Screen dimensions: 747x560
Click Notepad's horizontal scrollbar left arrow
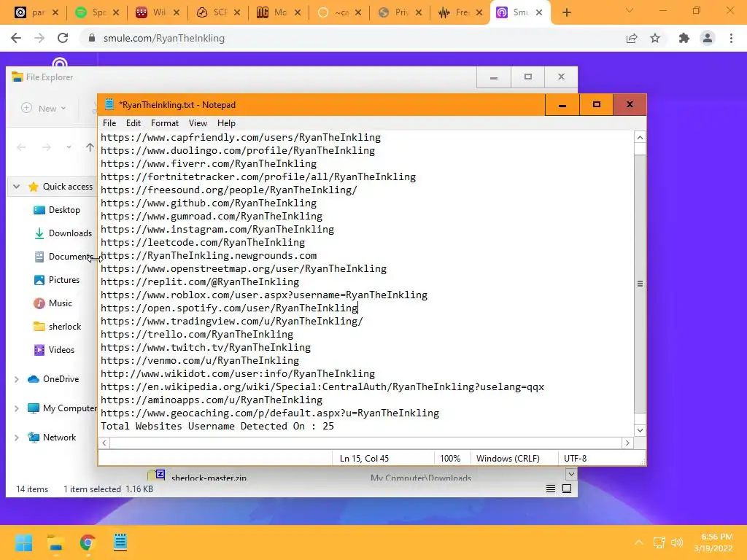pos(104,443)
